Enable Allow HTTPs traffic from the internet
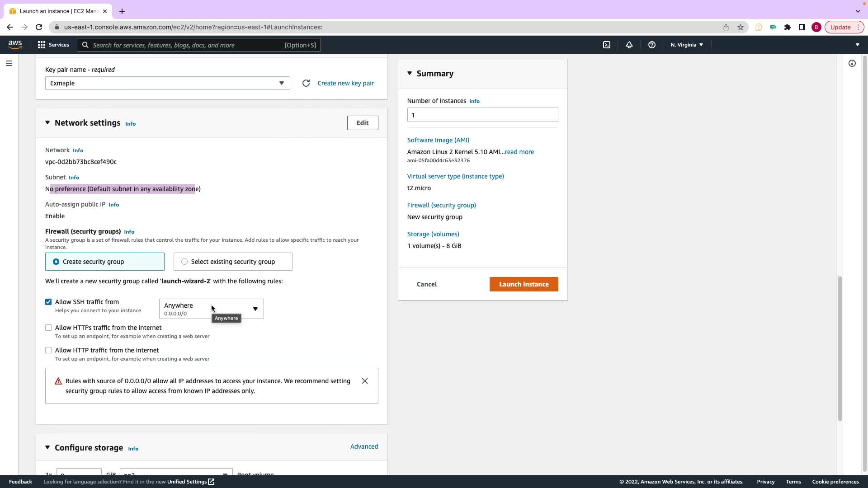Screen dimensions: 868x488 [x=48, y=328]
